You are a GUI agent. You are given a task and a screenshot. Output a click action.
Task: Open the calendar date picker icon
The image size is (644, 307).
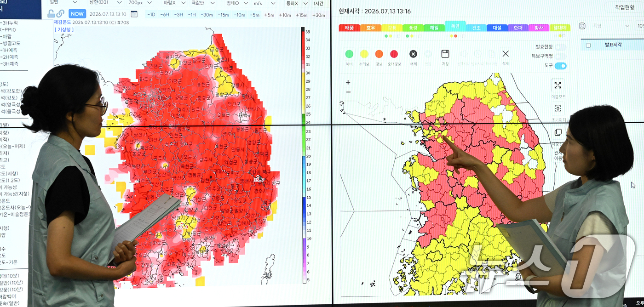tap(134, 14)
